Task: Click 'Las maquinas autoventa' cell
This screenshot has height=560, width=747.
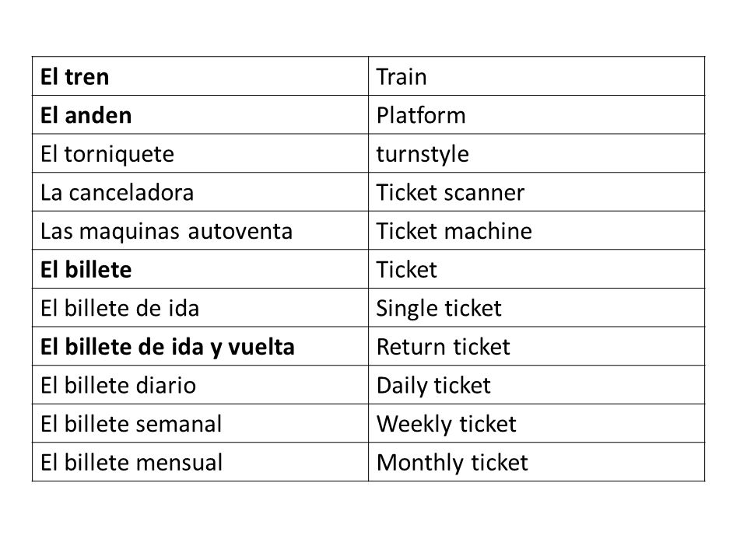Action: point(200,230)
